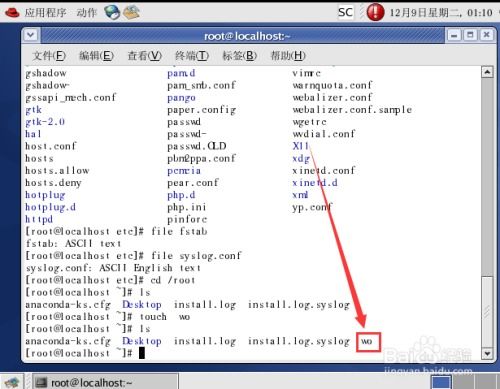Screen dimensions: 500x389
Task: Click the terminal vertical scrollbar thumb
Action: point(487,312)
